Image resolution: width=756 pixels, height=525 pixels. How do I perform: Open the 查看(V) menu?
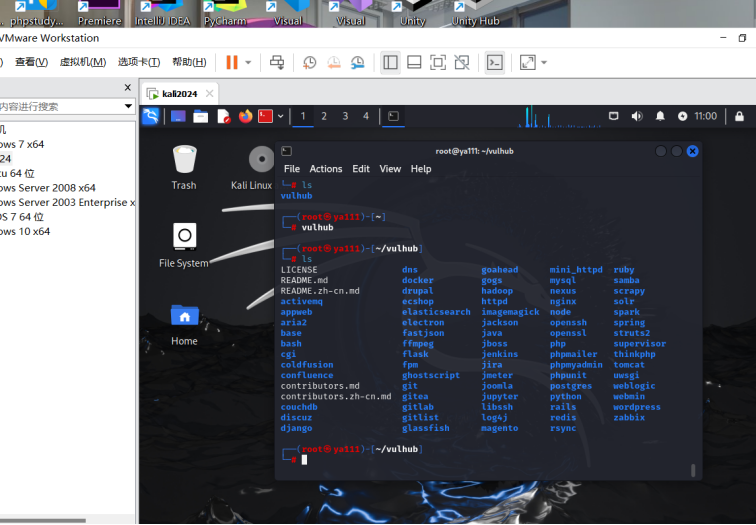point(31,62)
